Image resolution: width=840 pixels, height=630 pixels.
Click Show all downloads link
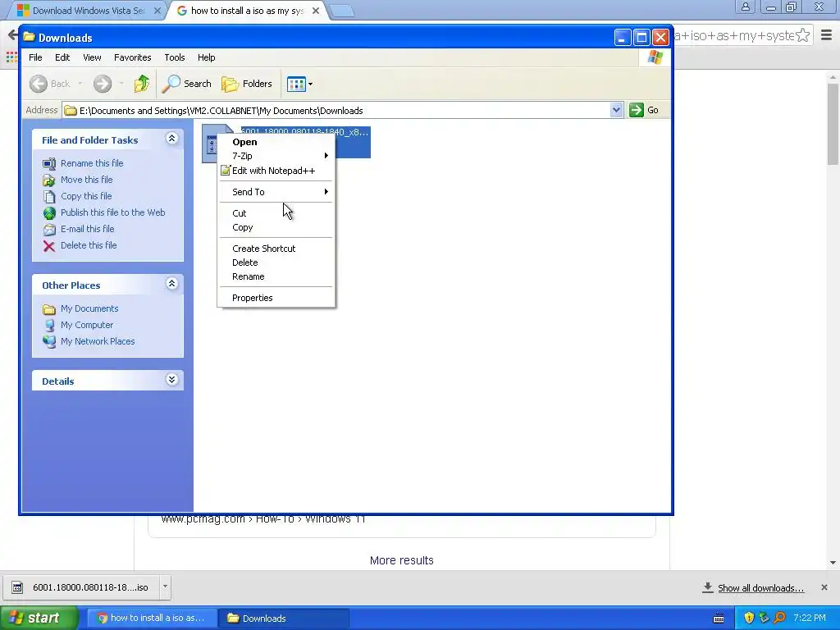tap(760, 587)
